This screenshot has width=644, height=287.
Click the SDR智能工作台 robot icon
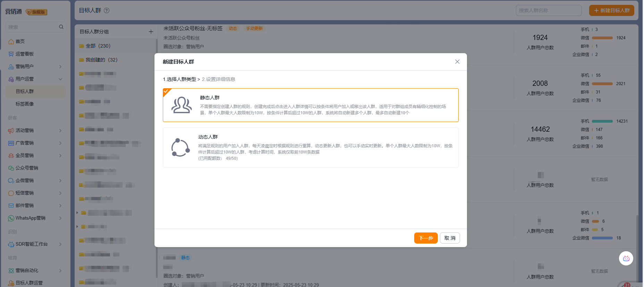click(11, 244)
